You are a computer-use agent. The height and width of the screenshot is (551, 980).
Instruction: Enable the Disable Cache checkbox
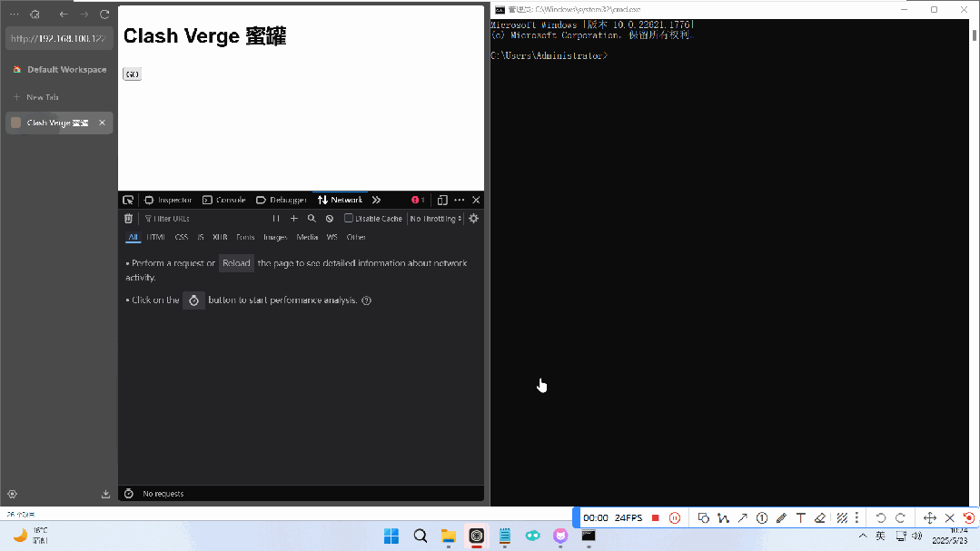click(349, 218)
